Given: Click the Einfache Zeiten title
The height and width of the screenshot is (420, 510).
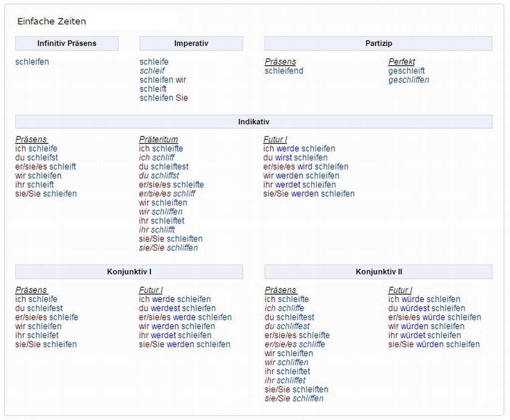Looking at the screenshot, I should [51, 21].
